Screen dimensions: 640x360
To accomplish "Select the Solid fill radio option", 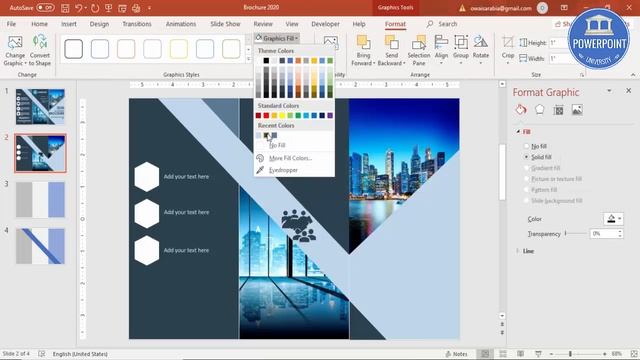I will pyautogui.click(x=526, y=157).
